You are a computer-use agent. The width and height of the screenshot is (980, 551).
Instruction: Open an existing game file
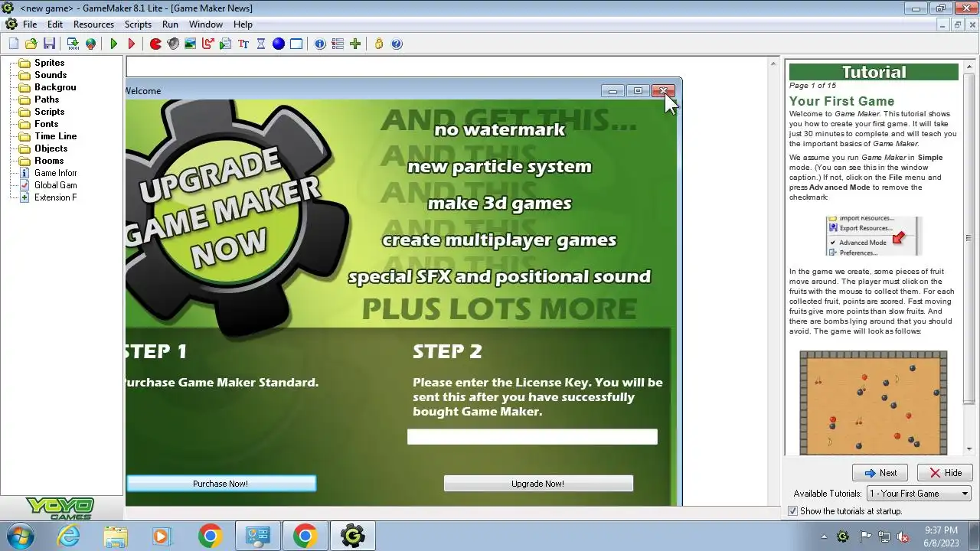(x=31, y=44)
